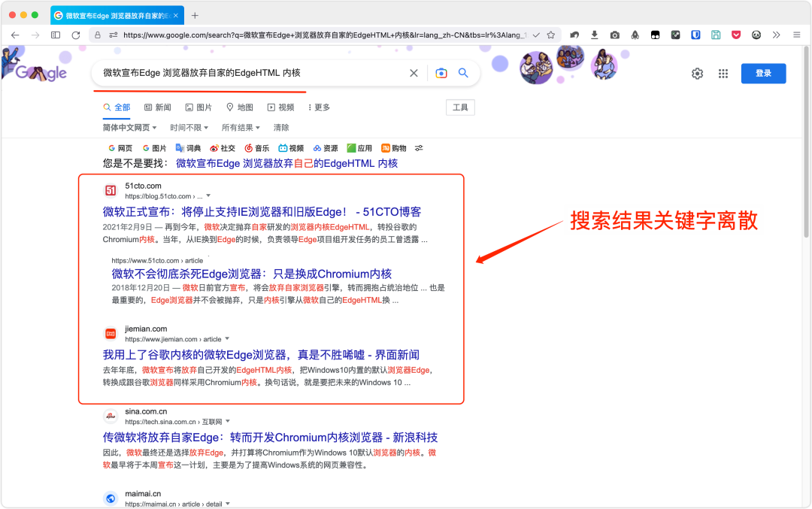
Task: Clear the search box with X
Action: click(414, 73)
